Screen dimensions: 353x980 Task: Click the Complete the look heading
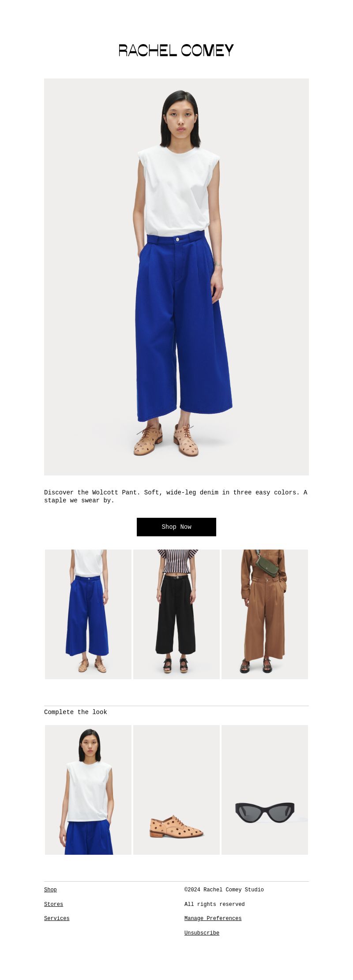[75, 712]
